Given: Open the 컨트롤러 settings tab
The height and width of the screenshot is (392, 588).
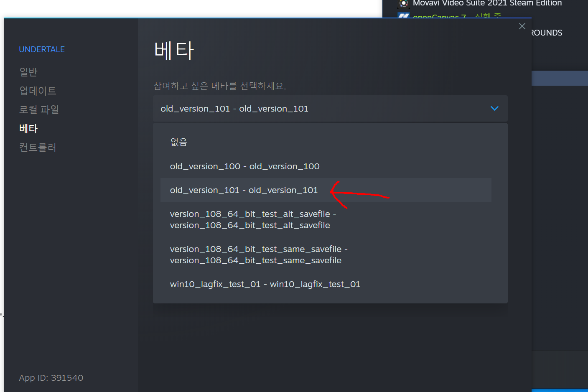Looking at the screenshot, I should (x=38, y=147).
